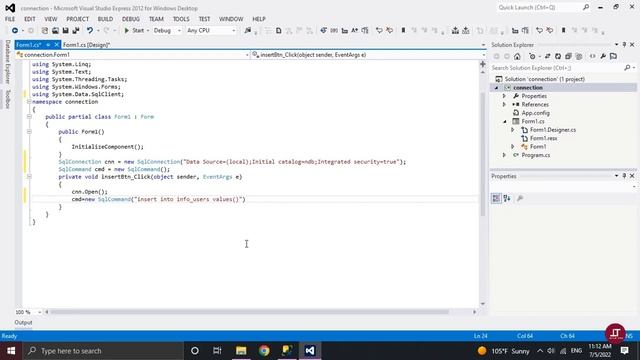
Task: Click the Search Solution Explorer field
Action: coord(557,68)
